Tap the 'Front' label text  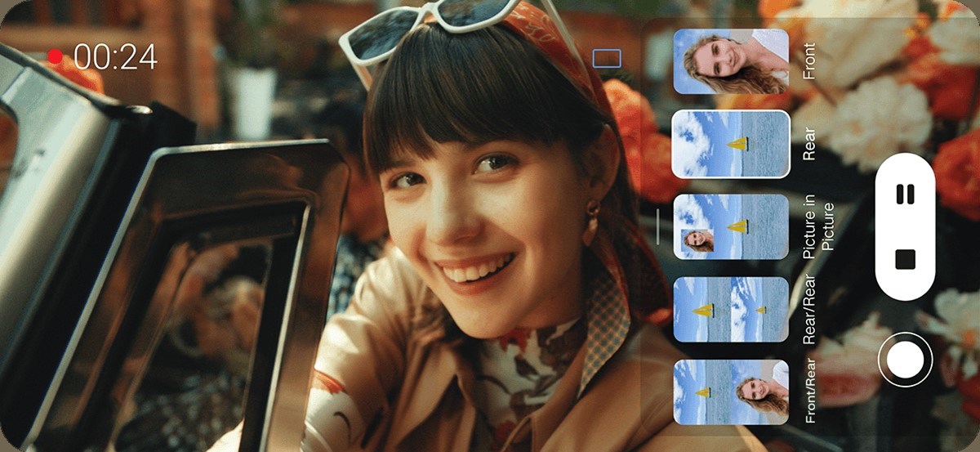pos(809,62)
